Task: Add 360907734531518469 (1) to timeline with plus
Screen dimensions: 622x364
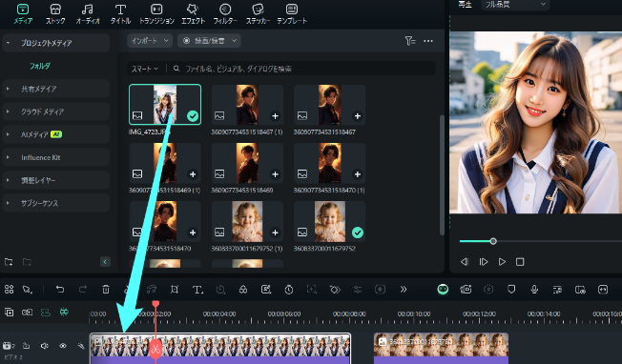Action: tap(193, 174)
